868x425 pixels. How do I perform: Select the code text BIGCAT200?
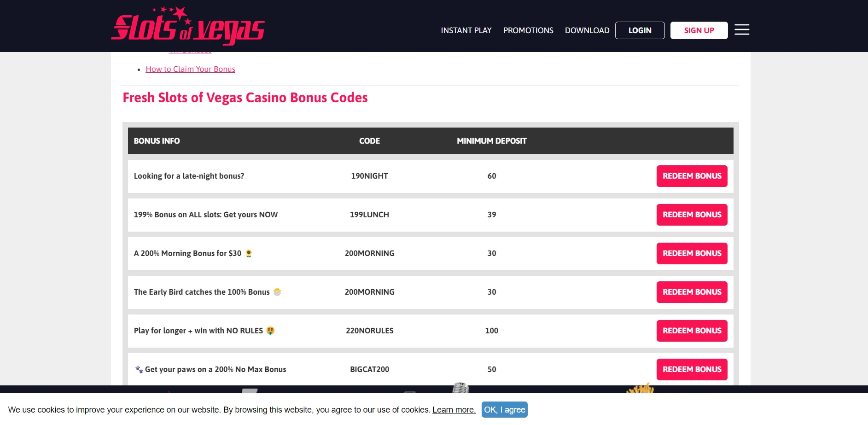tap(369, 369)
